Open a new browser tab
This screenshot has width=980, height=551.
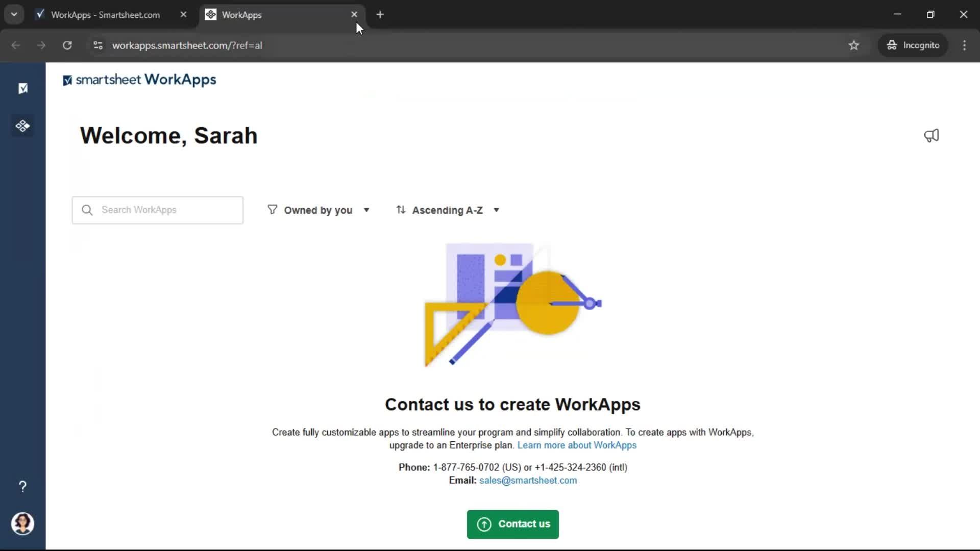pos(380,15)
